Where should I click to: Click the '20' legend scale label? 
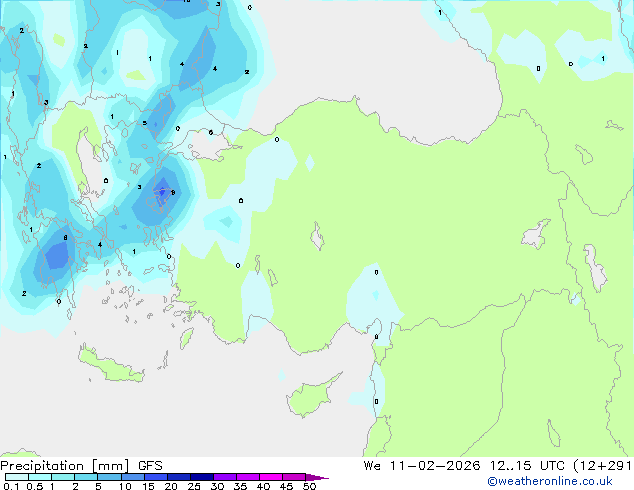coord(171,486)
